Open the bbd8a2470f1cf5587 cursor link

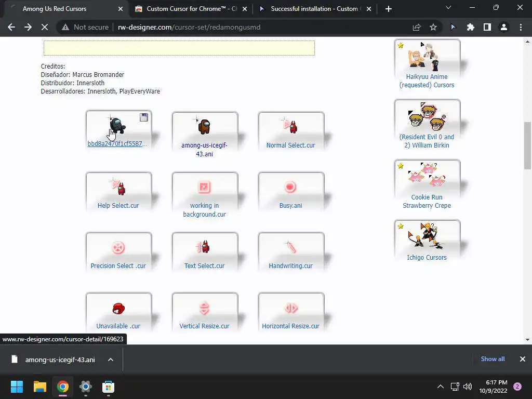click(117, 143)
